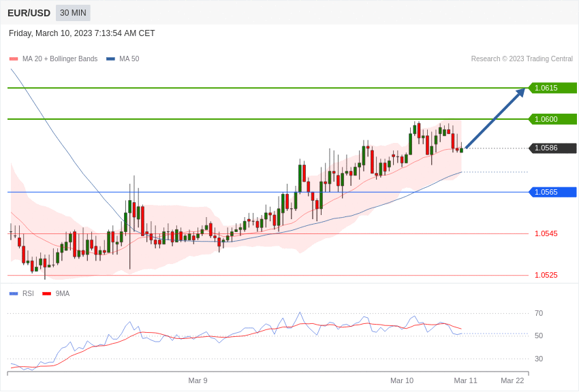Click the 9MA legend red swatch
Screen dimensions: 579x392
[x=47, y=294]
